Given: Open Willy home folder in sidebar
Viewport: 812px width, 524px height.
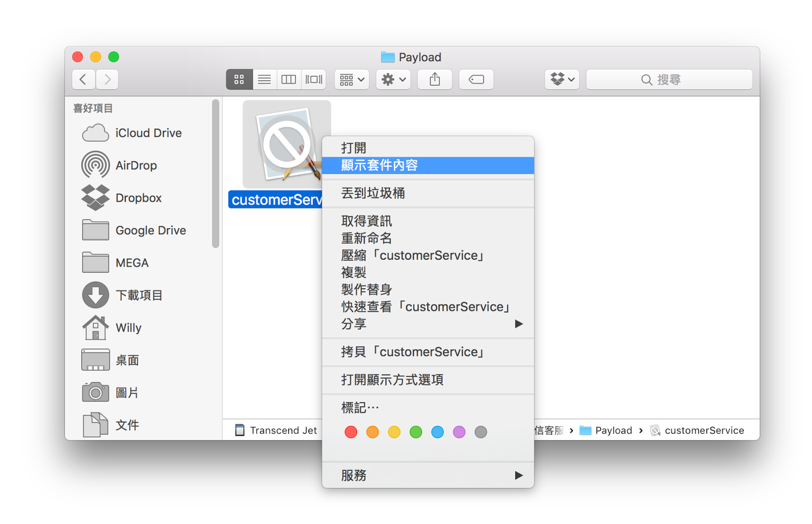Looking at the screenshot, I should coord(112,328).
